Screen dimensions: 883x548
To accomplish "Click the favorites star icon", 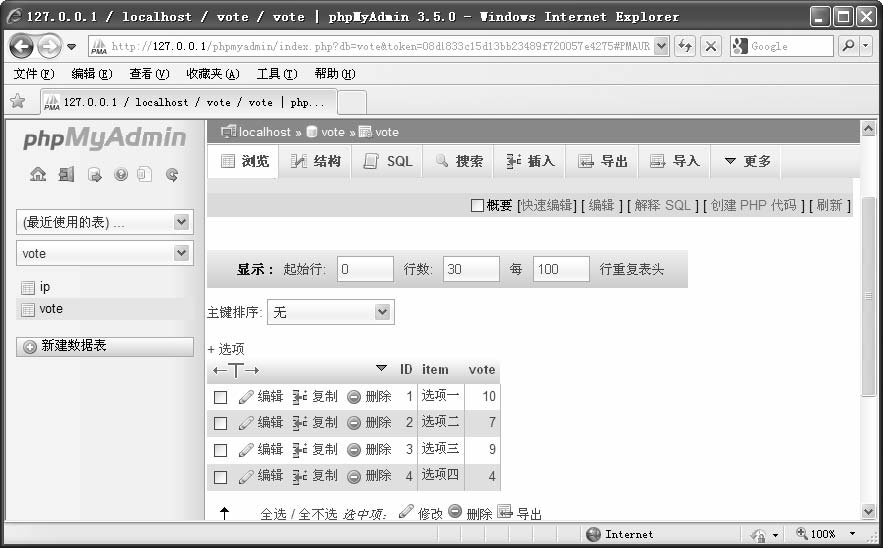I will (x=17, y=101).
